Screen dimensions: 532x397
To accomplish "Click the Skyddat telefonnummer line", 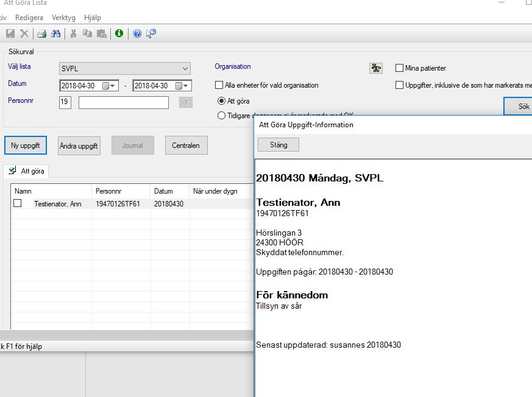I will (300, 252).
